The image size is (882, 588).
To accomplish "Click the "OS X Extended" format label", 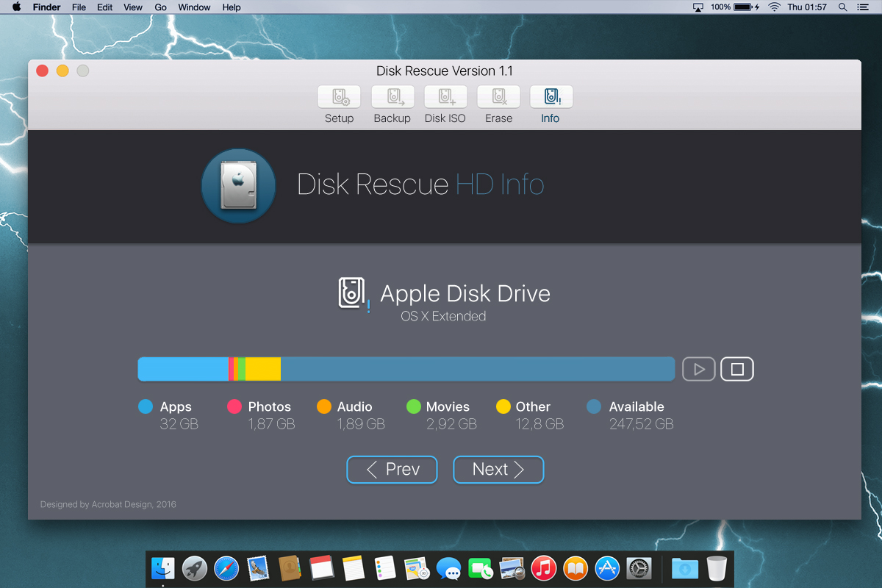I will (x=443, y=316).
